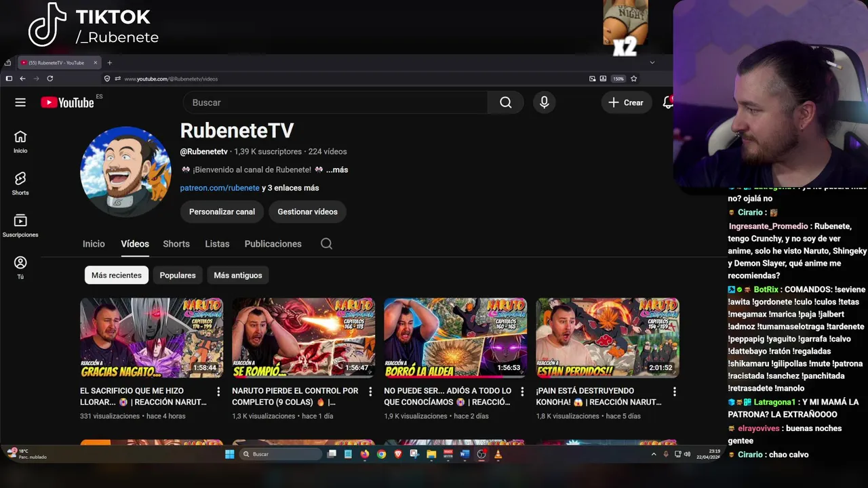Close the RubeneteTV browser tab
This screenshot has width=868, height=488.
click(x=95, y=62)
